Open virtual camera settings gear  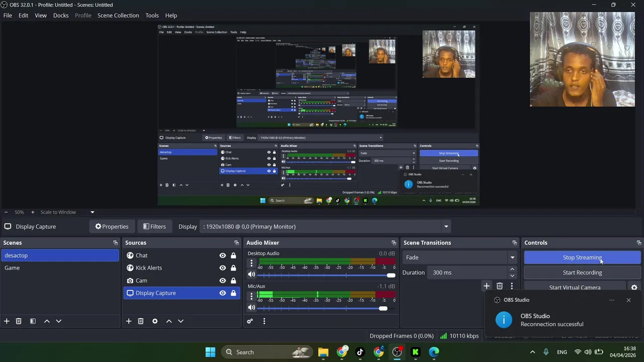pyautogui.click(x=634, y=288)
